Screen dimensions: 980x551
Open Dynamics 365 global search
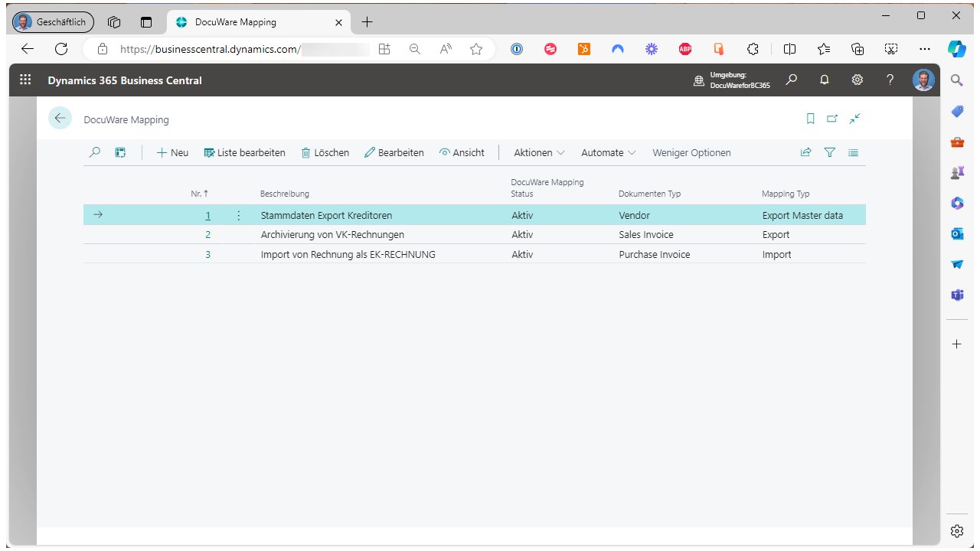[791, 80]
